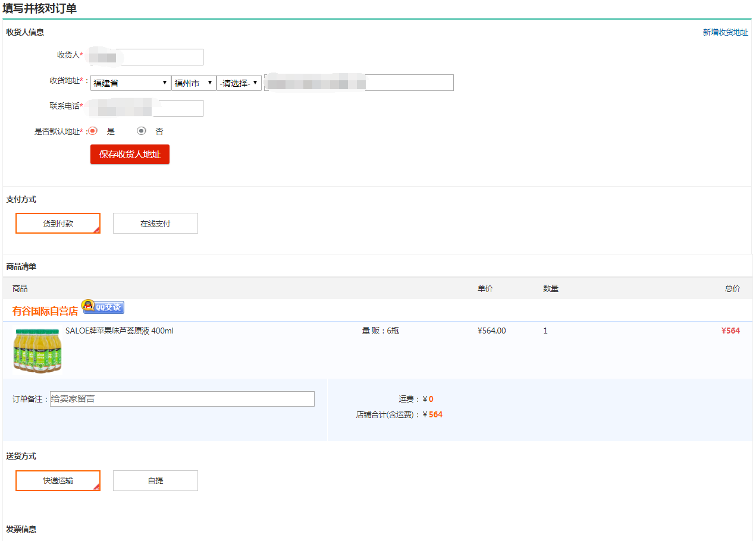Click the QQ交谈 chat icon

click(x=103, y=307)
